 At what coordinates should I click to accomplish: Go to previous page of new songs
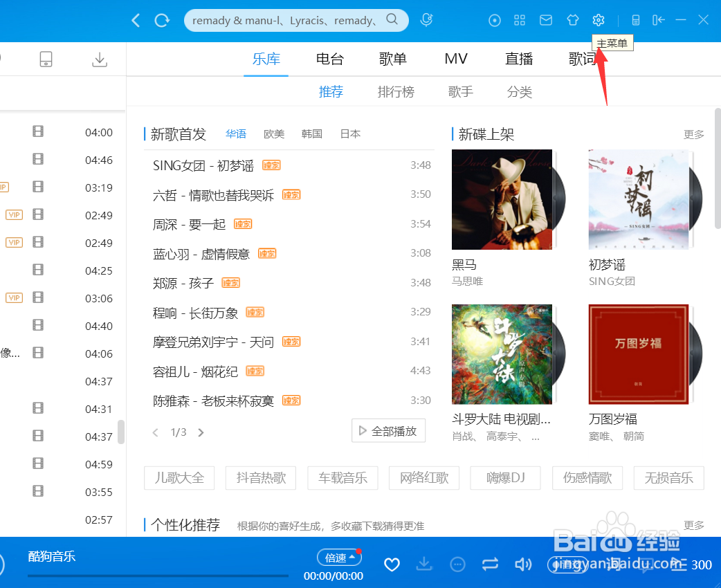156,432
